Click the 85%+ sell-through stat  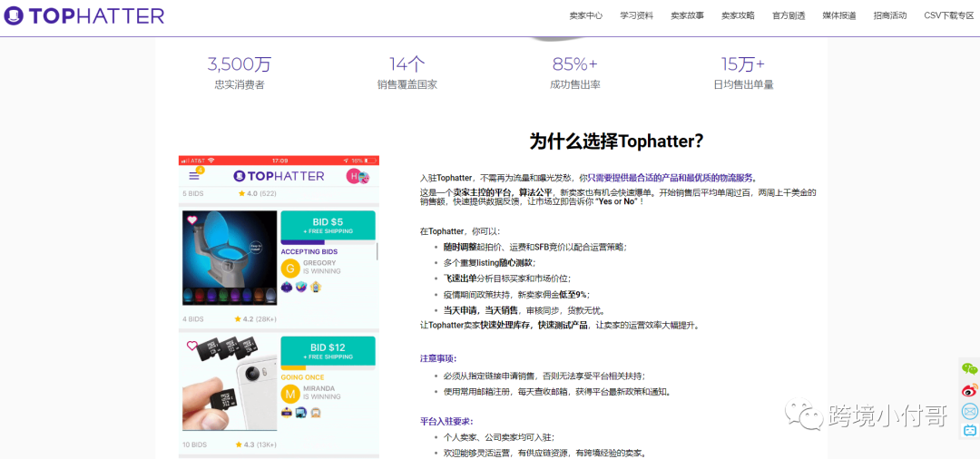pyautogui.click(x=575, y=73)
